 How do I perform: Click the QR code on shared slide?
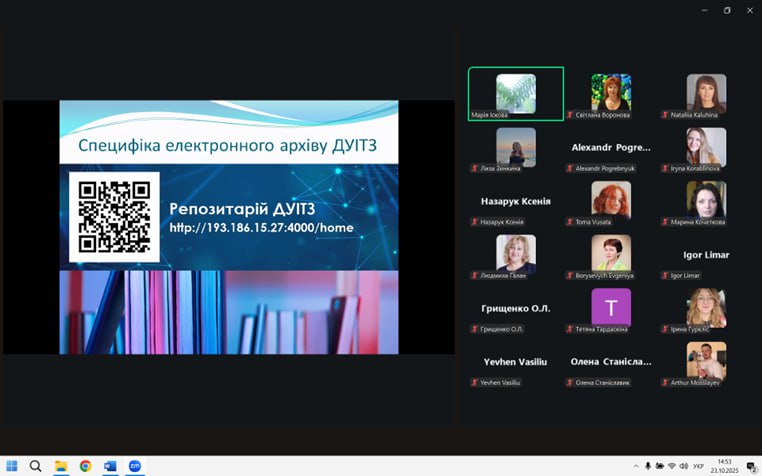114,216
